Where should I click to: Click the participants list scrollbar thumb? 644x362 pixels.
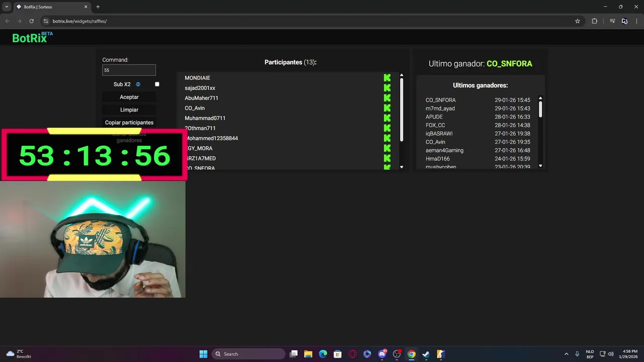[401, 110]
